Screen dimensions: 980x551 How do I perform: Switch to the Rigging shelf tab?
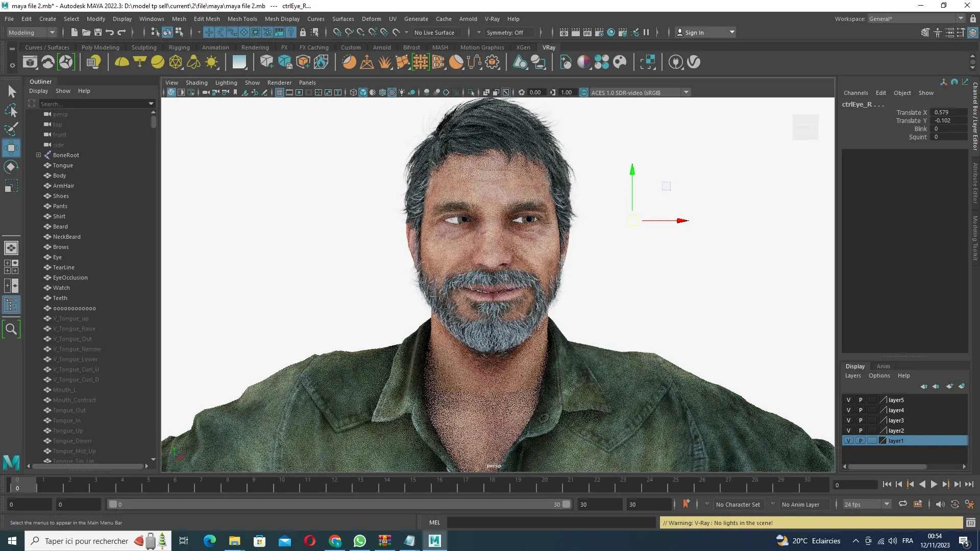[179, 47]
